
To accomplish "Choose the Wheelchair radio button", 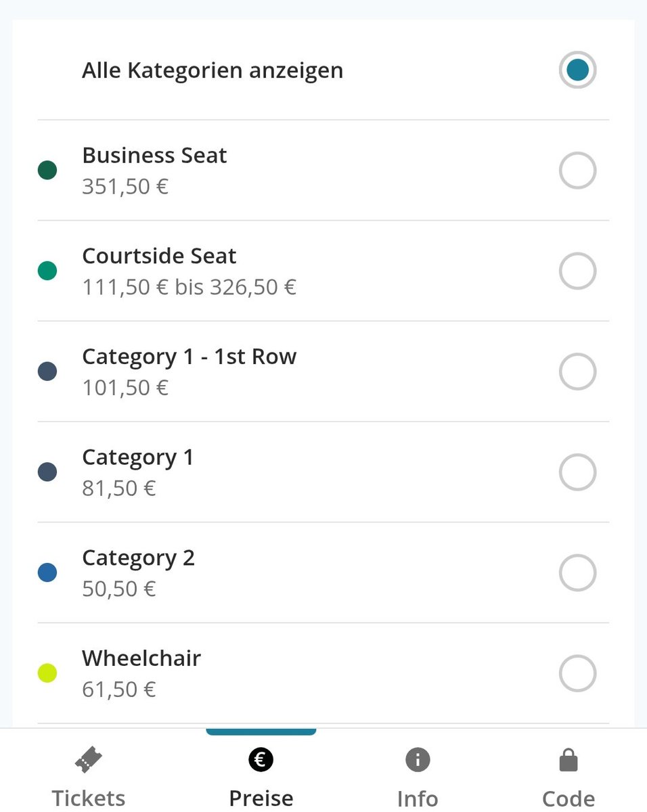I will click(577, 674).
